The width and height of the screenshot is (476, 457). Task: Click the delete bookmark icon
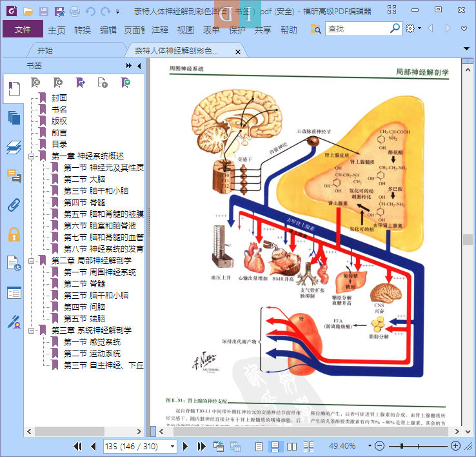[35, 83]
